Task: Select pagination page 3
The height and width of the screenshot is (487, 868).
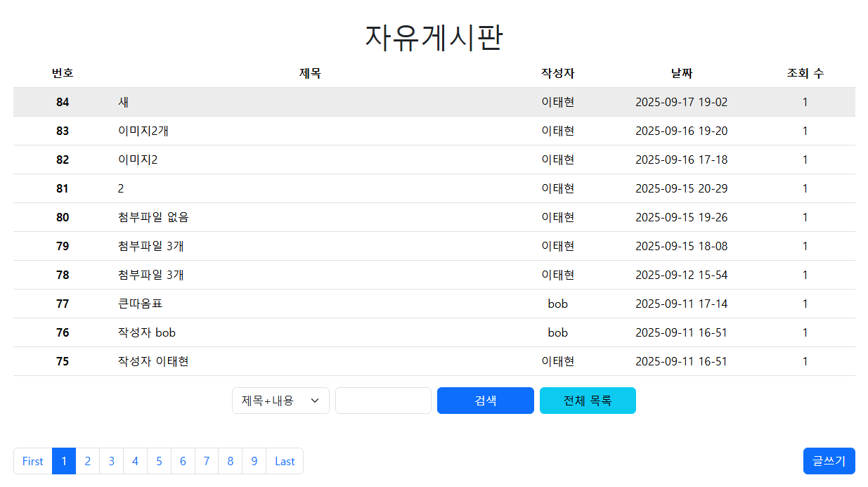Action: [112, 461]
